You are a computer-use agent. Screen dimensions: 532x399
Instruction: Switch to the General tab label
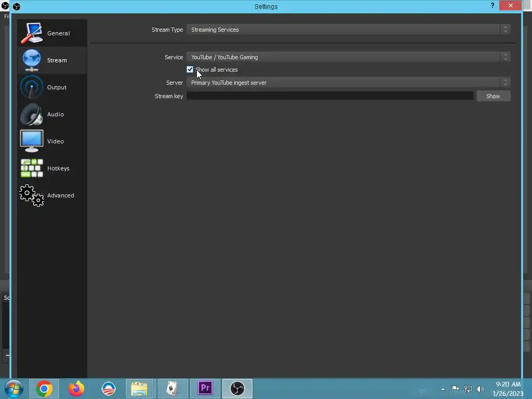tap(58, 33)
